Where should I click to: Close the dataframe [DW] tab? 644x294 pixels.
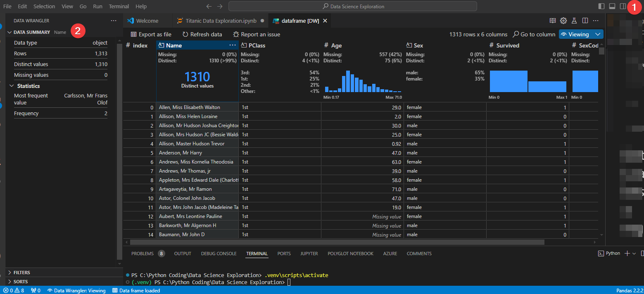pyautogui.click(x=325, y=21)
